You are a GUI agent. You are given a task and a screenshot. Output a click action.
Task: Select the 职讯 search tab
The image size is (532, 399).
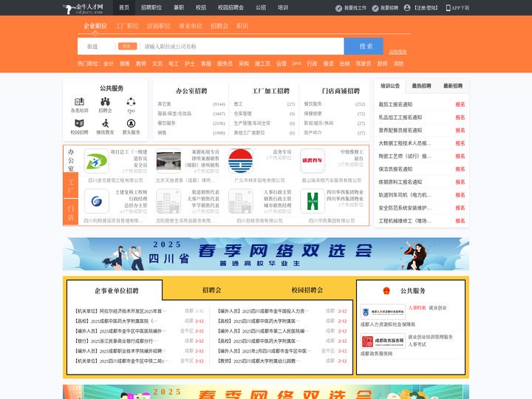(x=242, y=26)
